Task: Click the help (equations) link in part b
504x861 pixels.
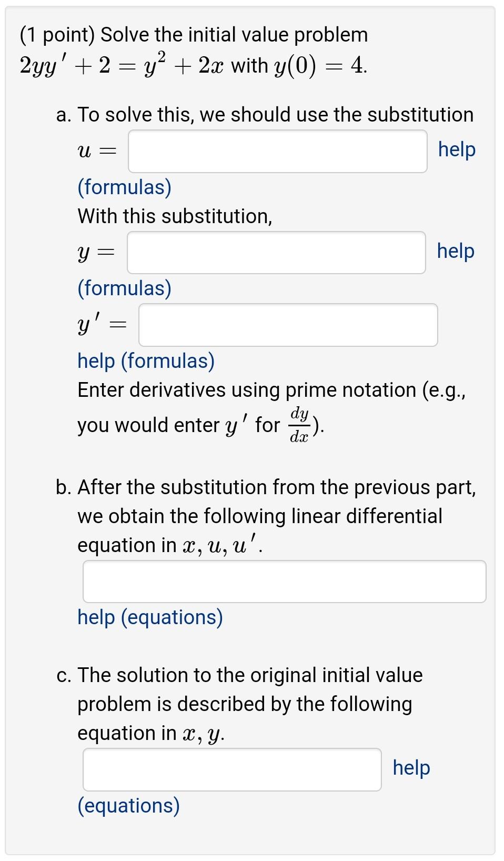Action: [x=150, y=617]
